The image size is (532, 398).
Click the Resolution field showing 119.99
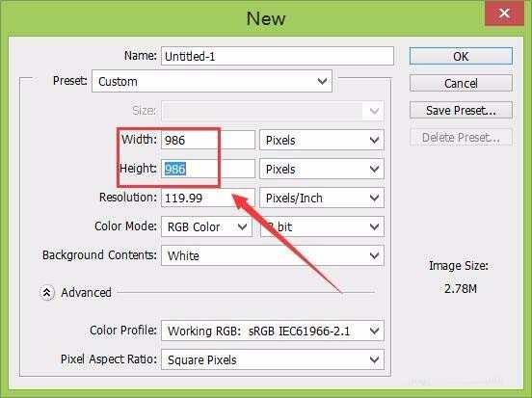tap(208, 198)
